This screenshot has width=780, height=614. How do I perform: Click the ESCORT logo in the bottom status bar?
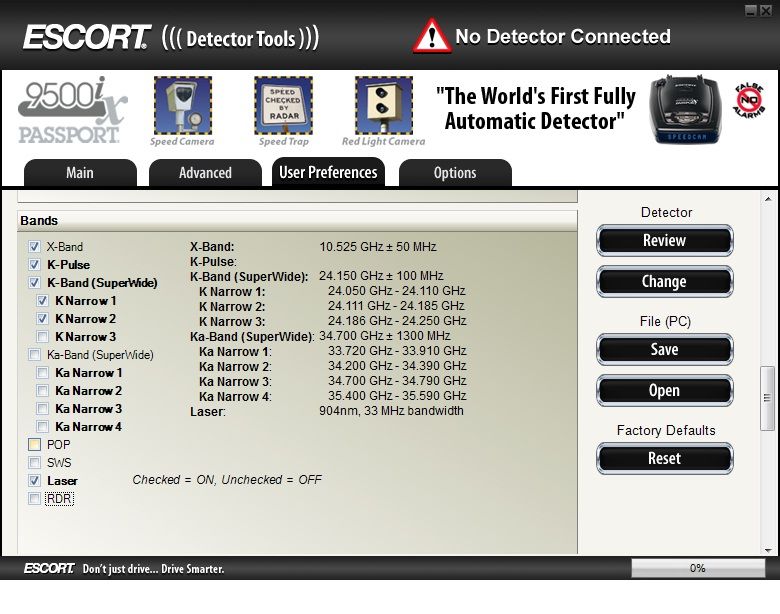point(49,568)
